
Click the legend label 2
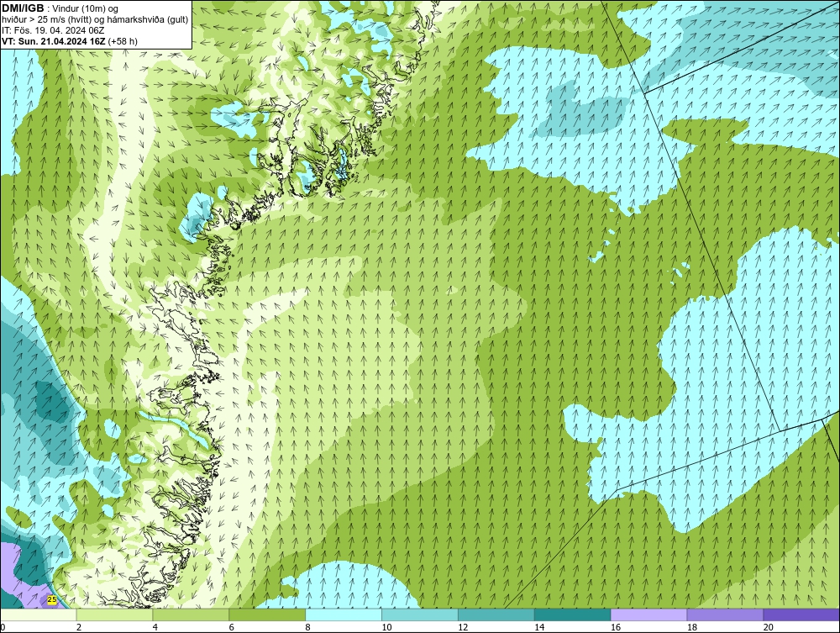pos(79,627)
